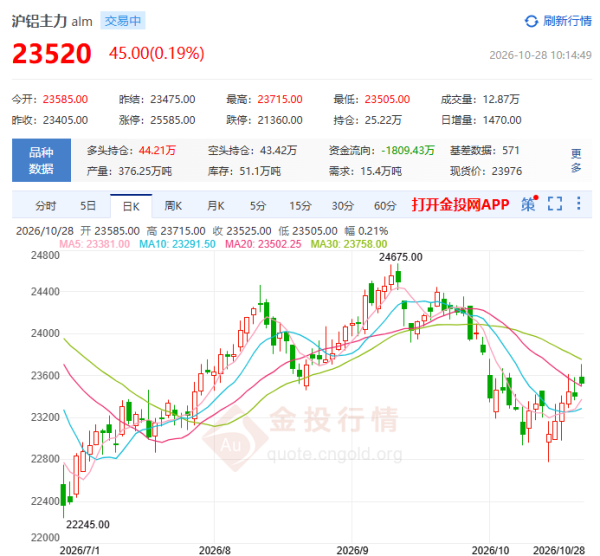
Task: Click the 2026/9 date axis label
Action: (352, 550)
